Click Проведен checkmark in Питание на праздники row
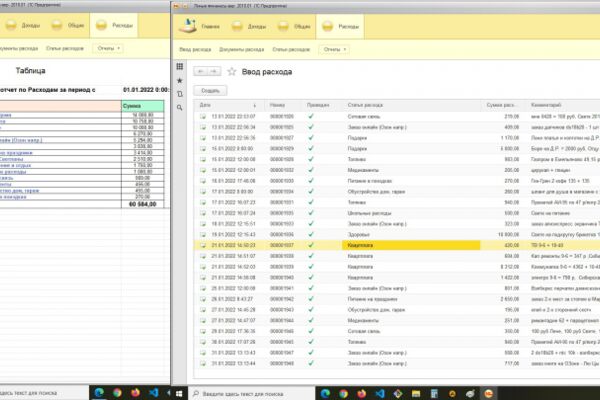Screen dimensions: 600x400 tap(311, 299)
